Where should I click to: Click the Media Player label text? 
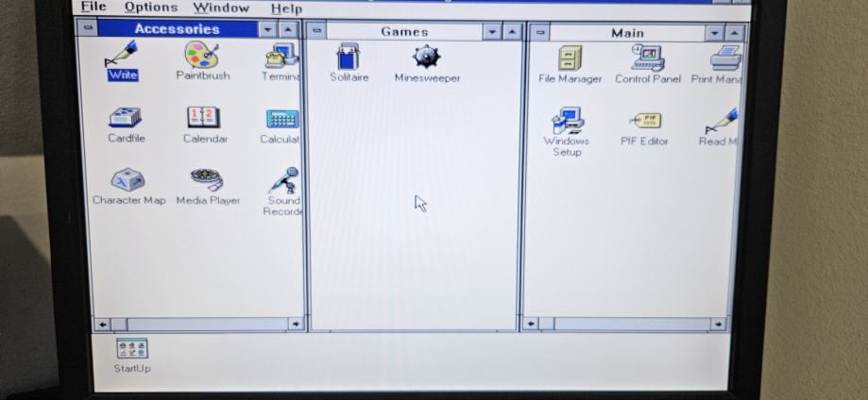208,200
